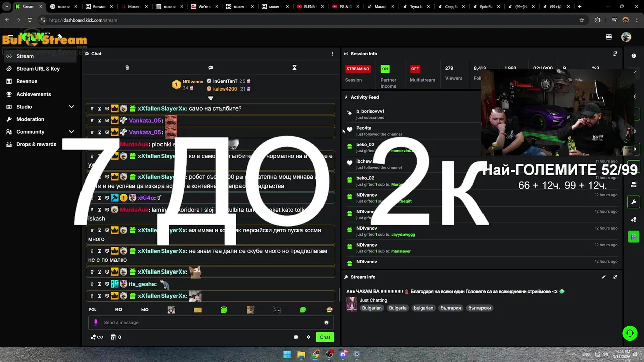Click the Send a message field

click(x=210, y=323)
